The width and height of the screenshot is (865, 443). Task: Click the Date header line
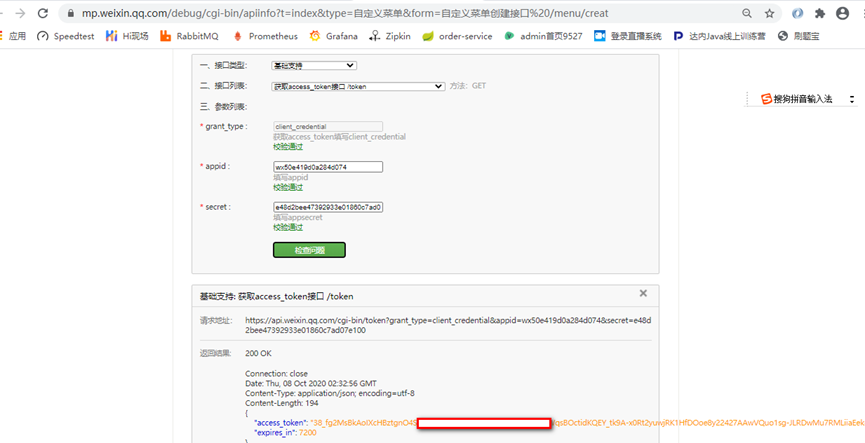coord(311,383)
